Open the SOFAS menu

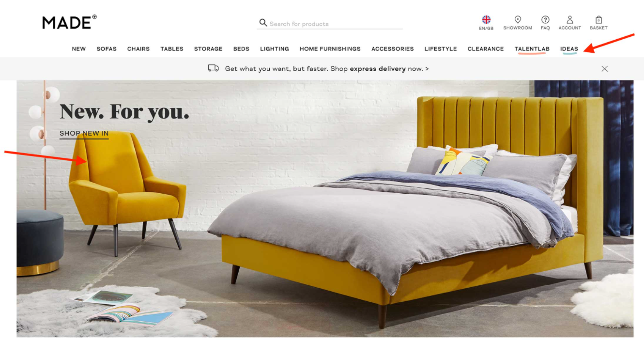click(x=107, y=49)
